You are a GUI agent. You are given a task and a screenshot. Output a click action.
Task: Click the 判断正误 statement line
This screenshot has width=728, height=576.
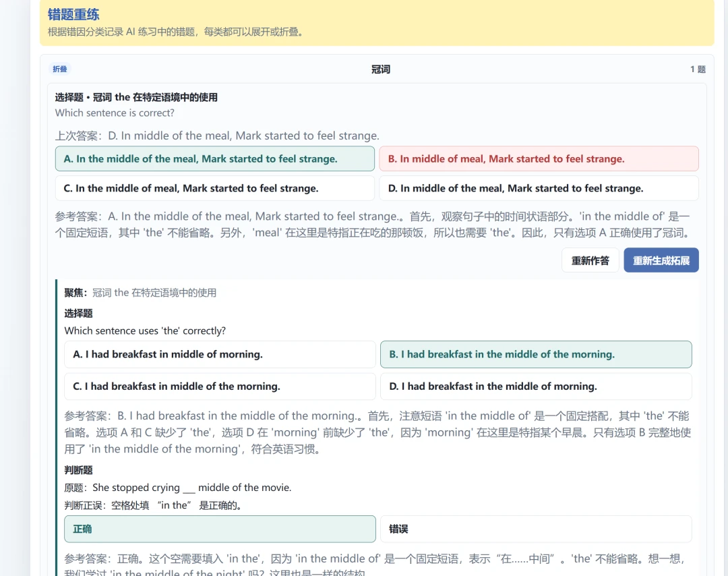pyautogui.click(x=153, y=505)
